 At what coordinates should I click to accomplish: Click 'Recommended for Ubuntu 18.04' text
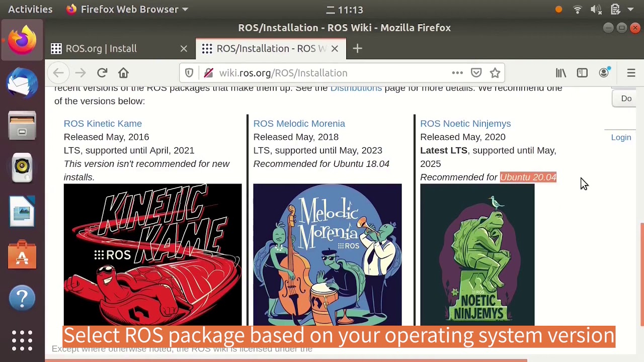point(321,164)
